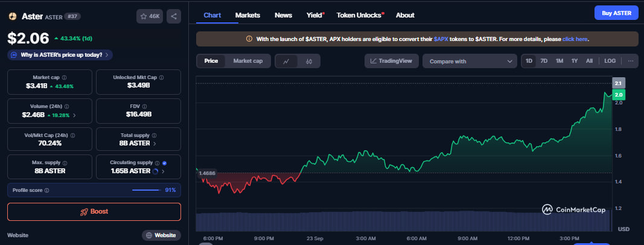Image resolution: width=644 pixels, height=245 pixels.
Task: Toggle the LOG scale option
Action: (x=610, y=61)
